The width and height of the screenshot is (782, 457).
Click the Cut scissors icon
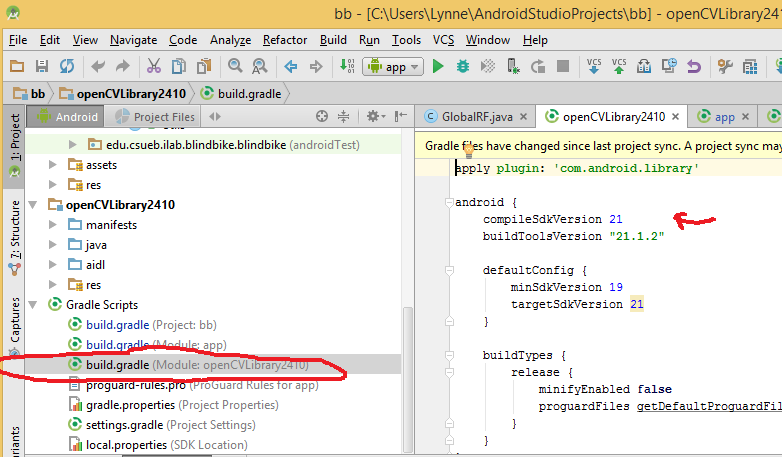click(x=153, y=67)
